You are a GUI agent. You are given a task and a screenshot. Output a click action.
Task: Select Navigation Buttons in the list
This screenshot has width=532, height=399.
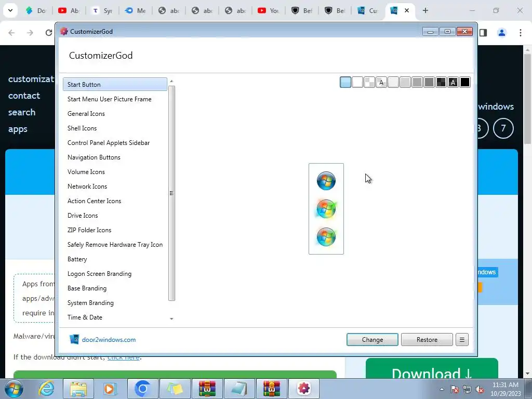[x=115, y=157]
